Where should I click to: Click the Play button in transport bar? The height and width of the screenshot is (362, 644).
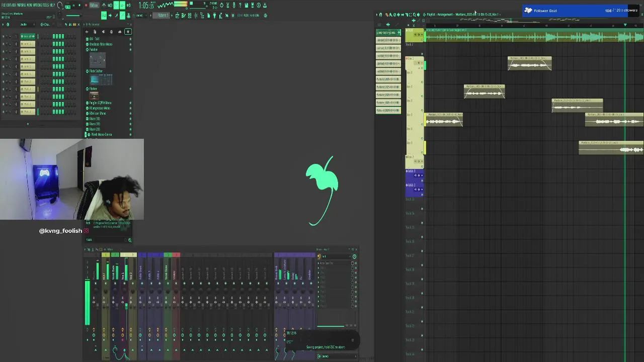73,5
